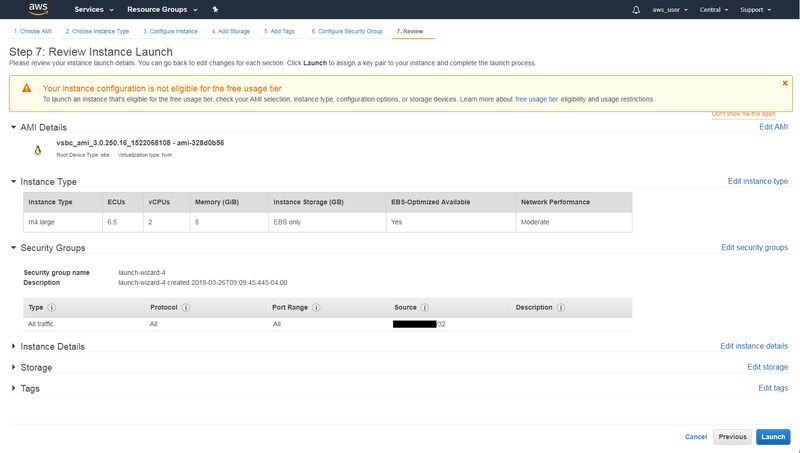800x453 pixels.
Task: Click the info icon next to Protocol
Action: click(x=186, y=308)
